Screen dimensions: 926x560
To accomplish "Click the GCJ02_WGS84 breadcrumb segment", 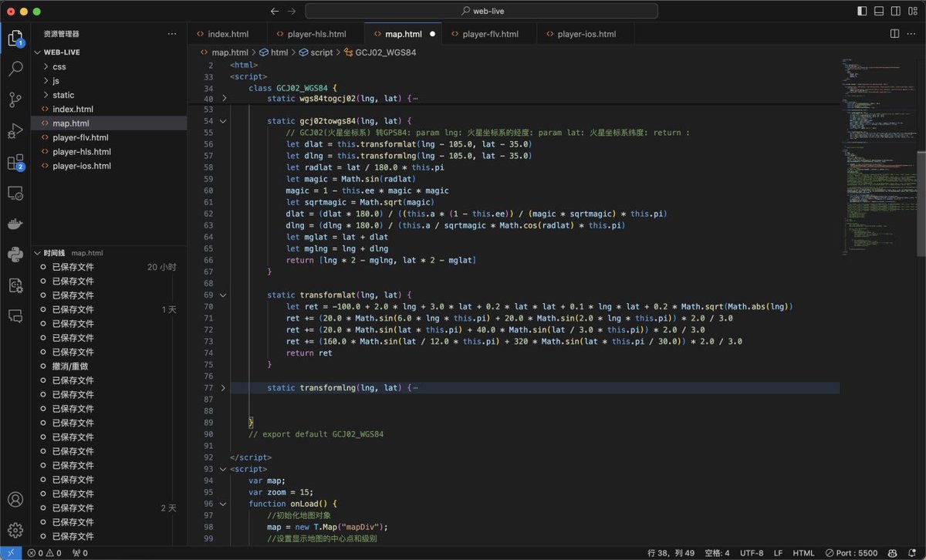I will (x=386, y=52).
